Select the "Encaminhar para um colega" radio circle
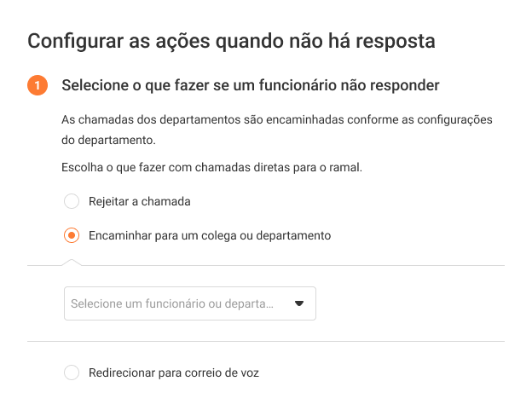The image size is (532, 410). coord(72,235)
